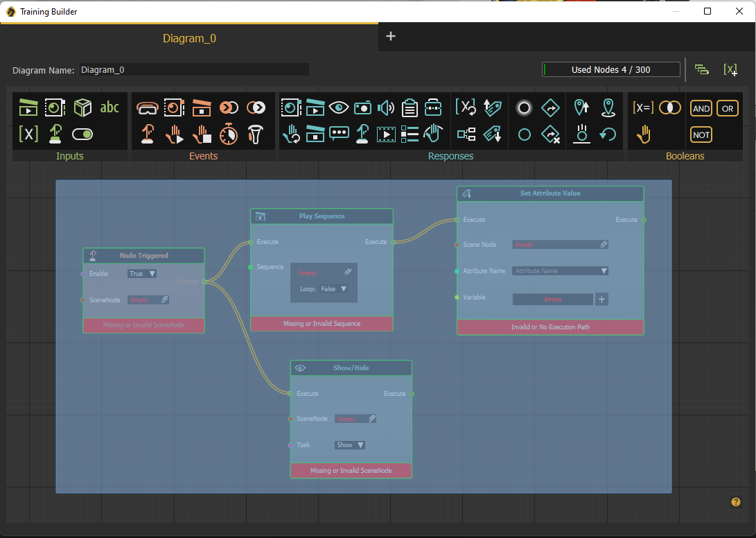Choose the circular reset arrow response icon

coord(608,134)
